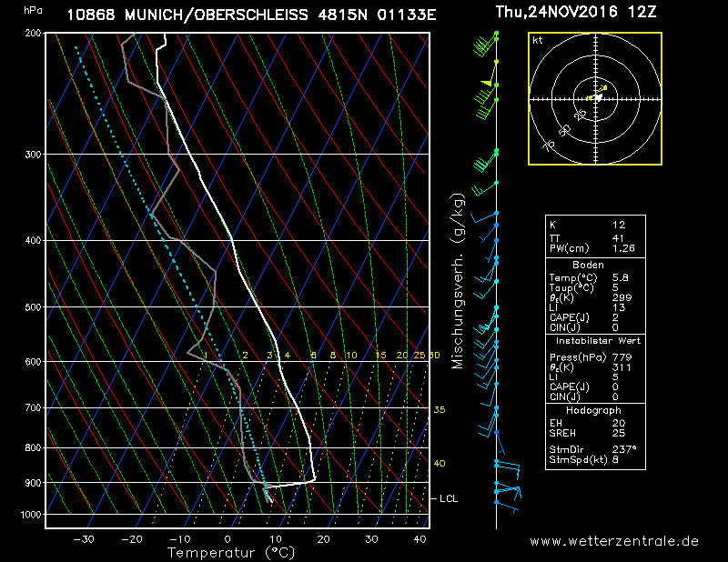The width and height of the screenshot is (728, 562).
Task: Click the hodograph circle plot center
Action: (595, 98)
